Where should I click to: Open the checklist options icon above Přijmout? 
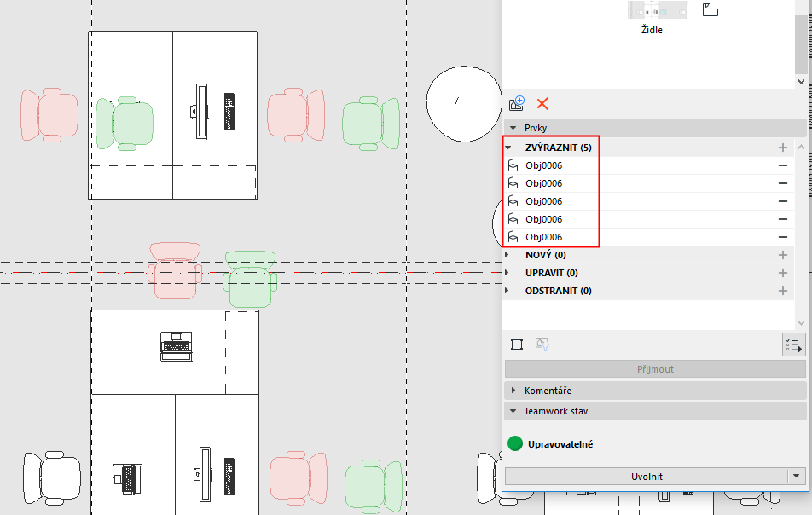tap(793, 344)
